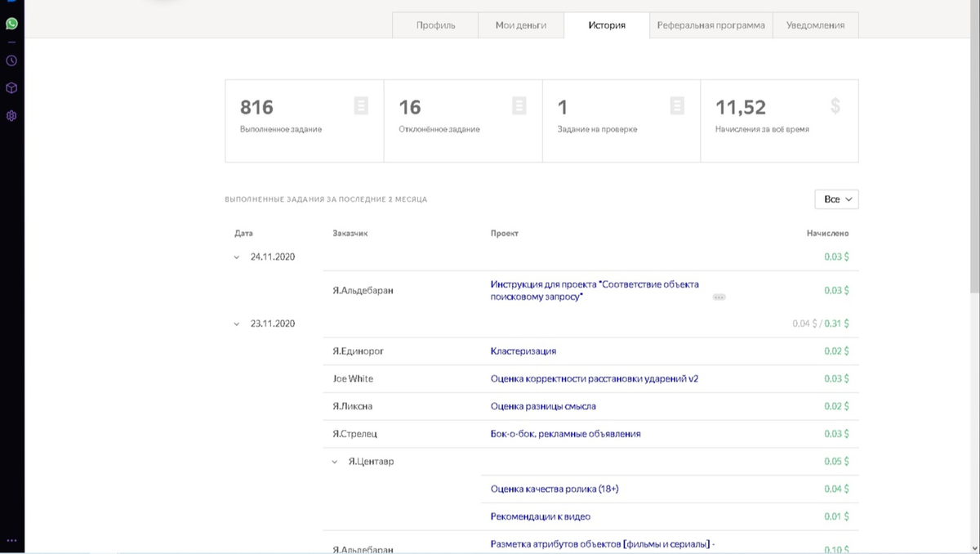Click the Я.Ликсна requester name
The width and height of the screenshot is (980, 554).
pos(353,406)
